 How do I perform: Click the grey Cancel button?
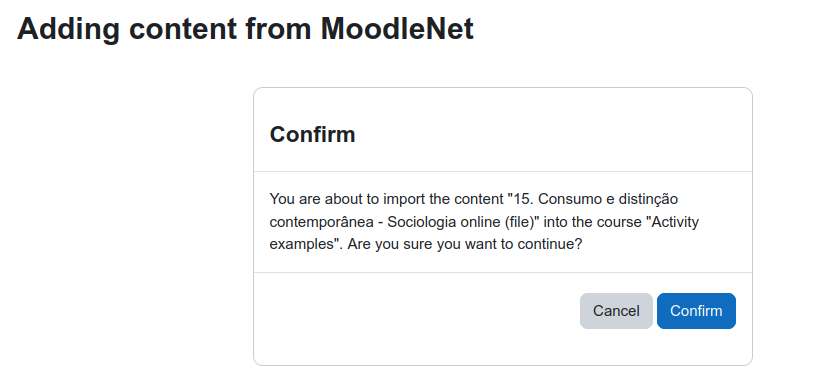point(616,311)
